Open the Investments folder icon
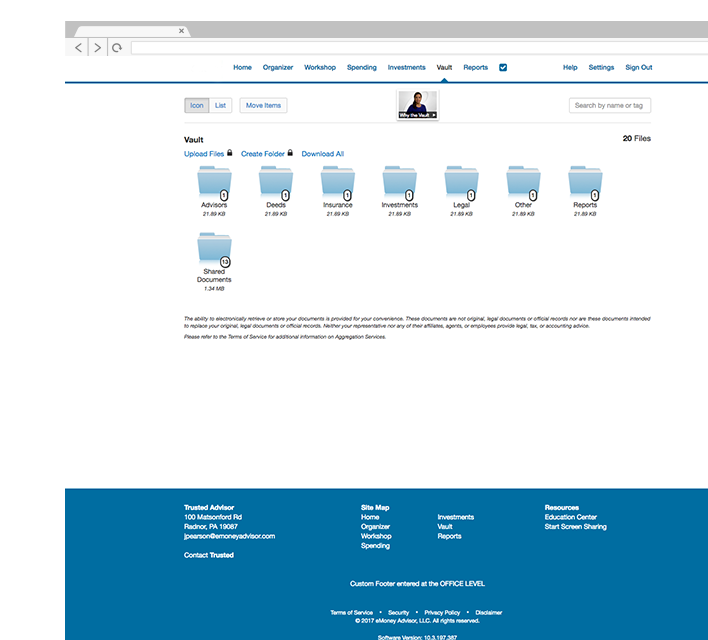The height and width of the screenshot is (640, 708). click(400, 183)
